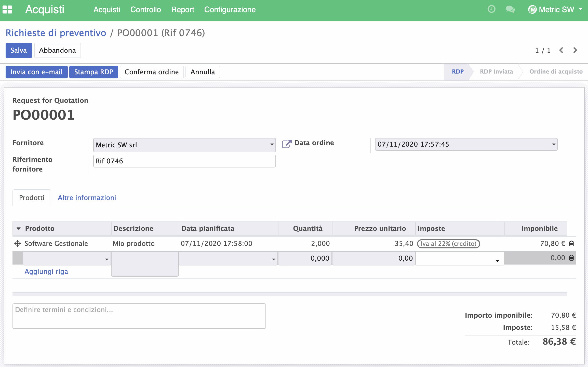
Task: Click the Iva al 22% (credito) tag
Action: (x=448, y=244)
